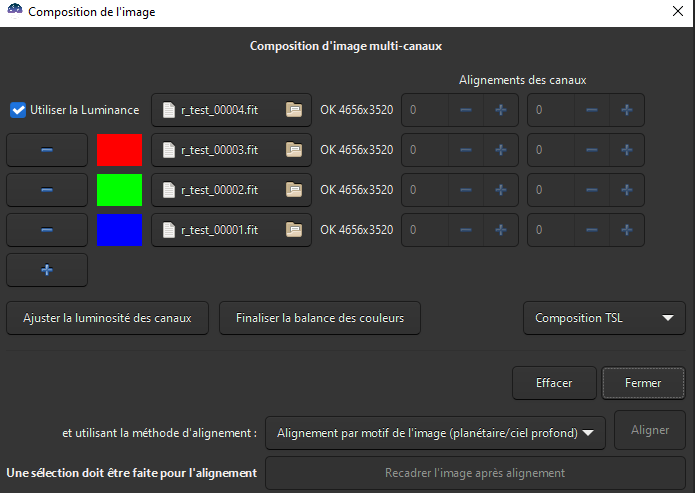Increase first alignment value for r_test_00003.fit
Image resolution: width=695 pixels, height=493 pixels.
501,150
